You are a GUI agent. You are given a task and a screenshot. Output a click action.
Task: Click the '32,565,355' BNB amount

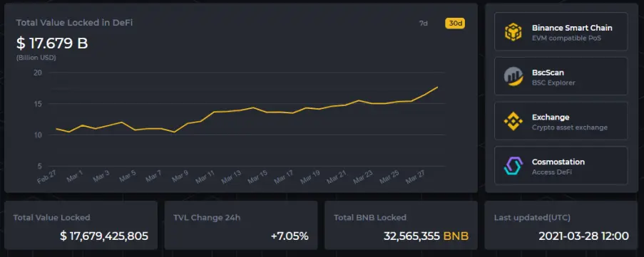pos(412,236)
